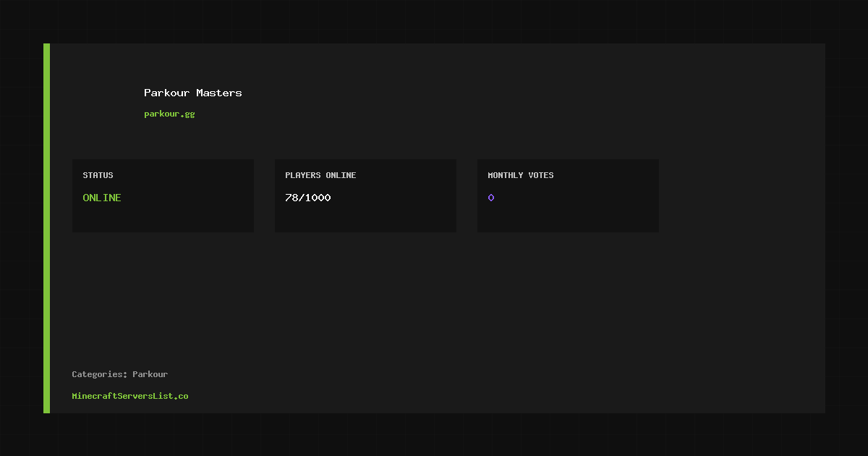This screenshot has width=868, height=456.
Task: Click the PLAYERS ONLINE label
Action: [x=320, y=175]
